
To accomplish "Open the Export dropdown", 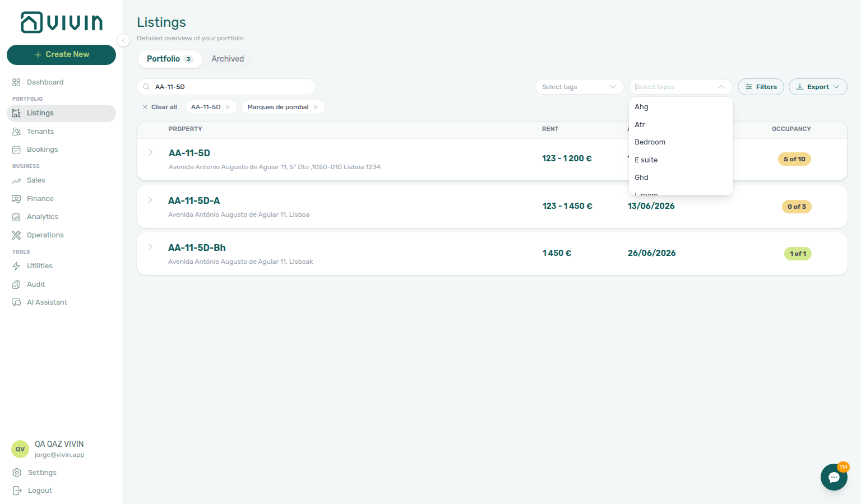I will pos(818,87).
